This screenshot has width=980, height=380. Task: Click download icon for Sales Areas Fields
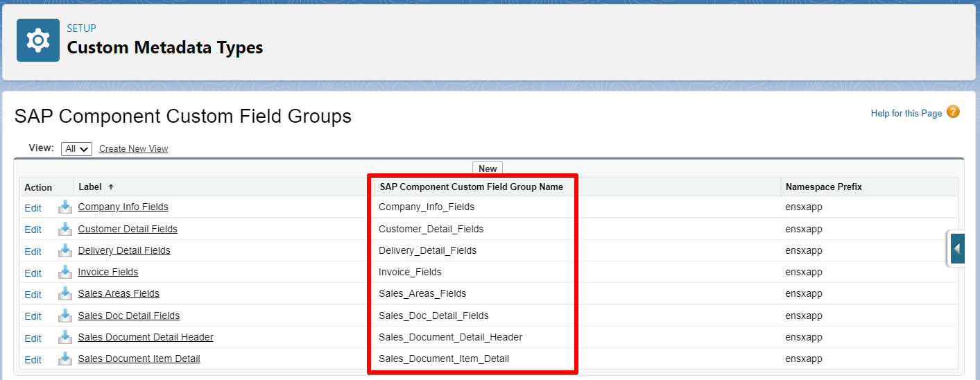pos(65,293)
